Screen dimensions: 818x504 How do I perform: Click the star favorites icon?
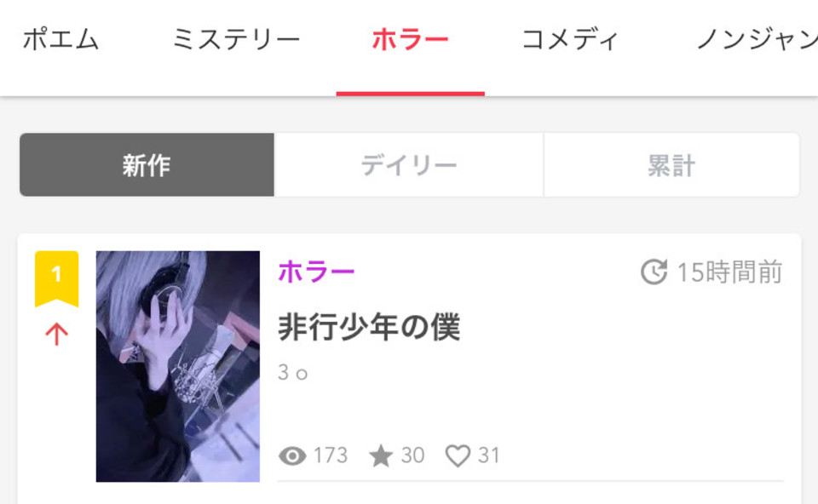381,455
